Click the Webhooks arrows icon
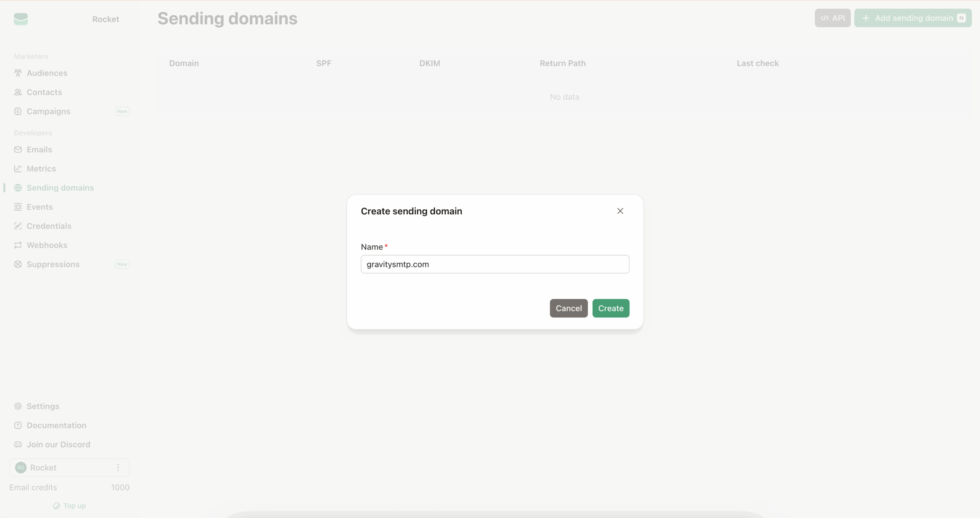Screen dimensions: 980x518 click(x=18, y=245)
